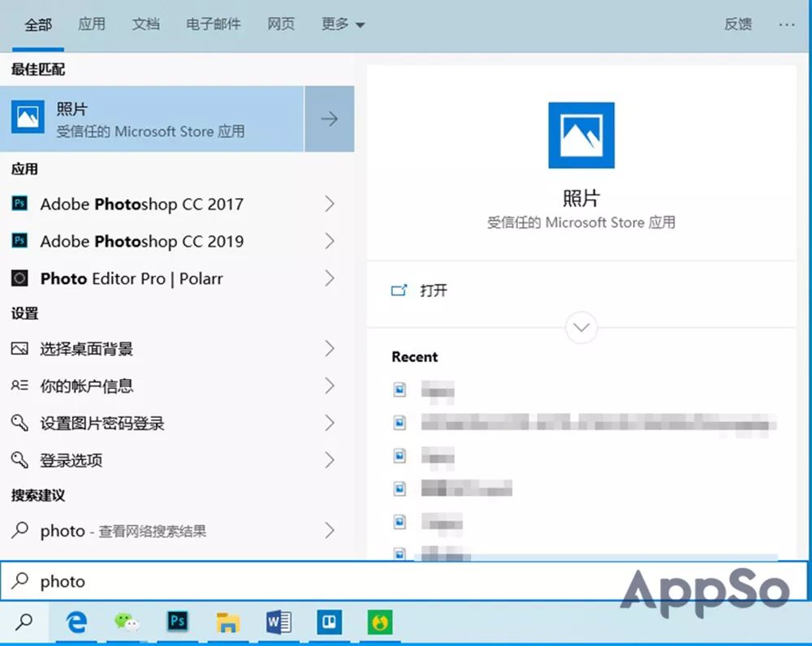This screenshot has height=646, width=812.
Task: Click the 反馈 feedback link
Action: coord(738,24)
